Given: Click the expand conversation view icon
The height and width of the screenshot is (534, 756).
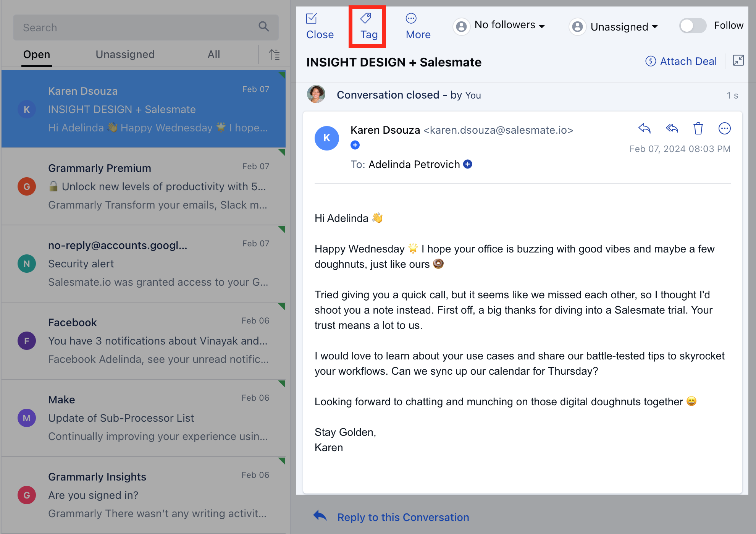Looking at the screenshot, I should (738, 60).
